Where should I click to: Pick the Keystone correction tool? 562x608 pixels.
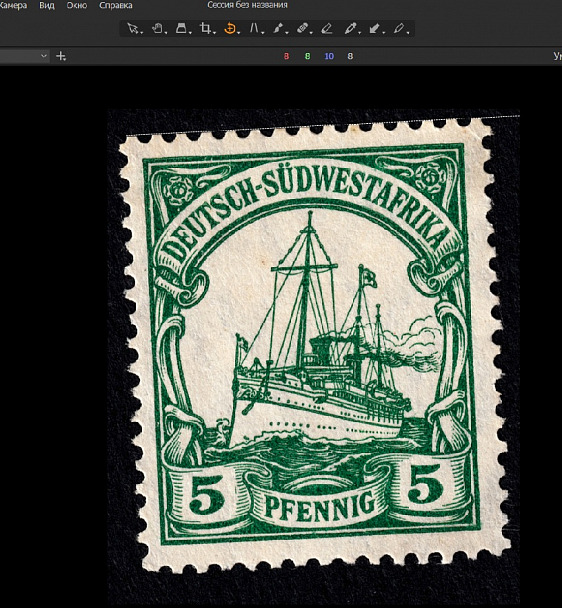254,29
